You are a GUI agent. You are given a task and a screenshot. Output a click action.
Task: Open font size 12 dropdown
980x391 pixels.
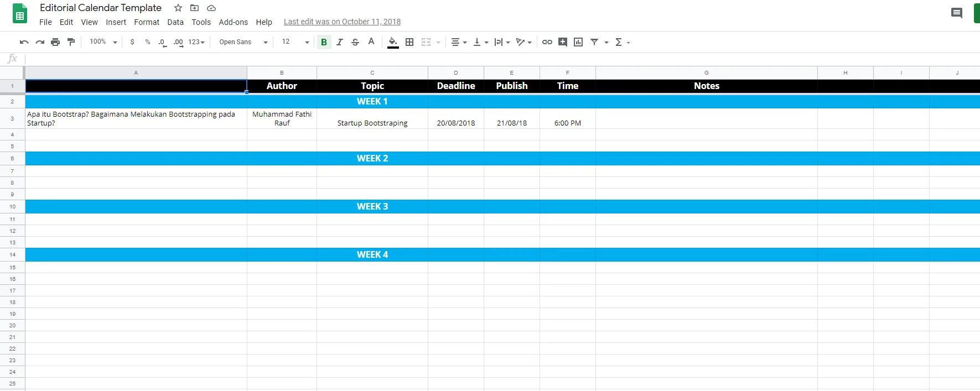click(x=295, y=42)
